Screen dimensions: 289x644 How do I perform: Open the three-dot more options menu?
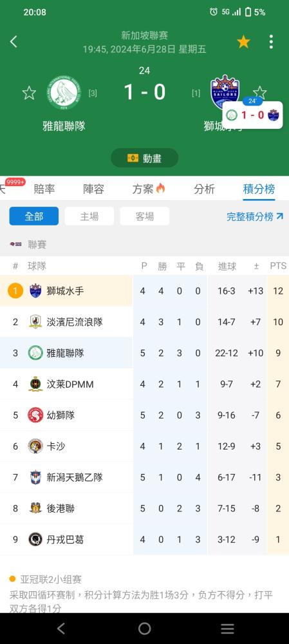coord(271,41)
